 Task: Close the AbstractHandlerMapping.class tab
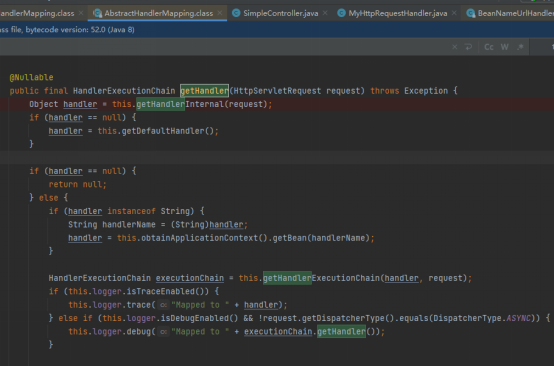point(220,13)
